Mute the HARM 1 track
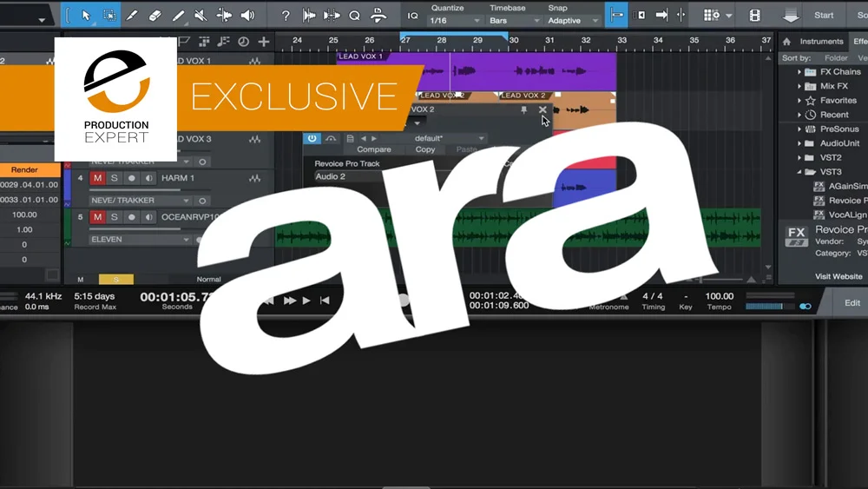The image size is (868, 489). pos(97,178)
